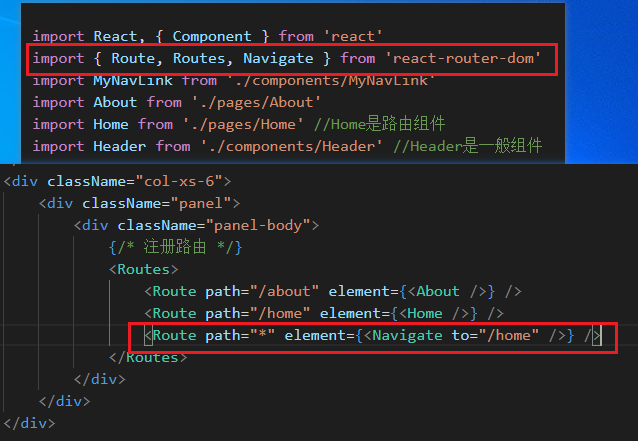This screenshot has height=441, width=638.
Task: Click the comment //Header是一般组件
Action: [x=467, y=146]
